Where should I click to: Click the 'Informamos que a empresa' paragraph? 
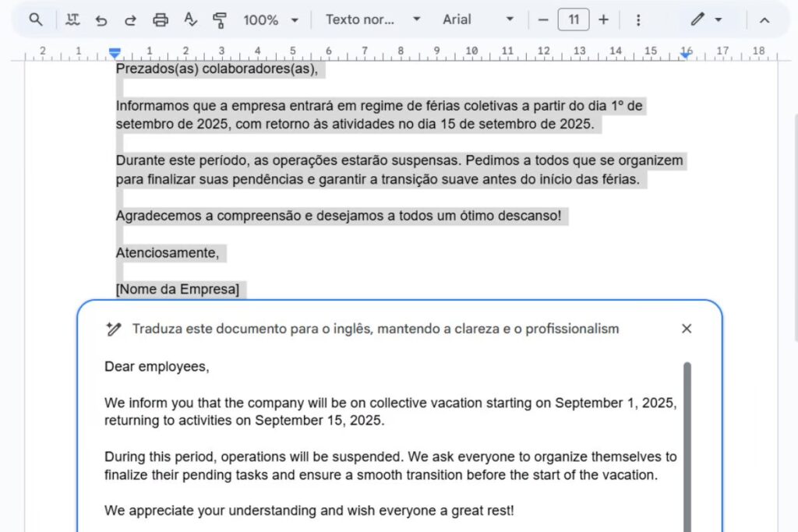380,115
